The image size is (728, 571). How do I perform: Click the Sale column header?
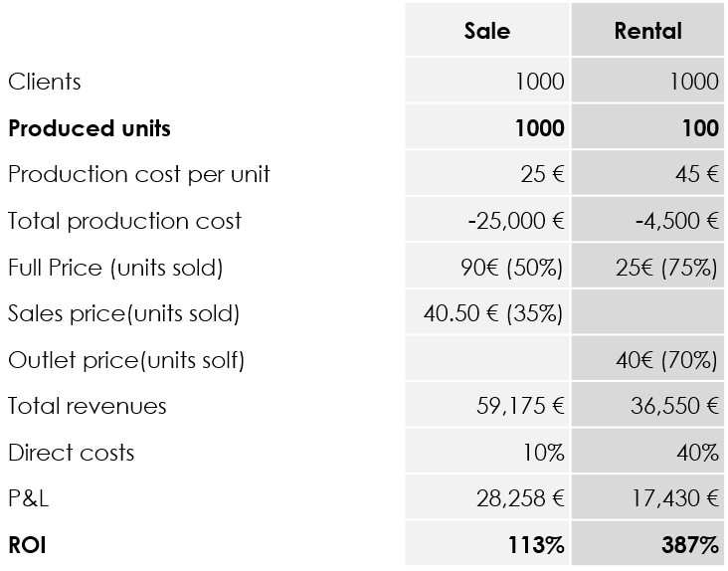[487, 31]
